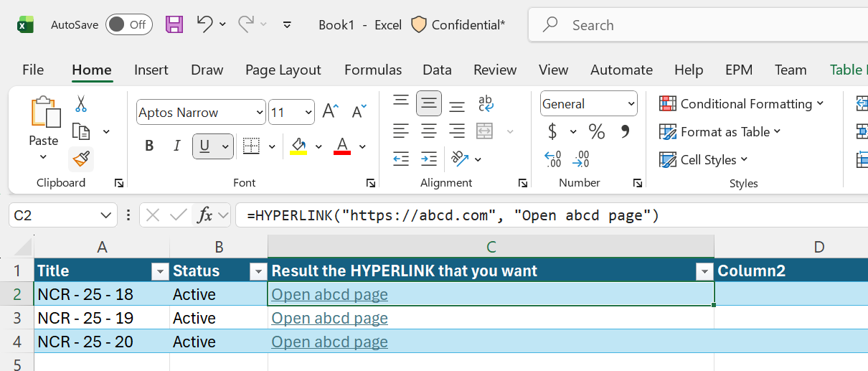Image resolution: width=868 pixels, height=371 pixels.
Task: Open the Automate tab
Action: (x=621, y=70)
